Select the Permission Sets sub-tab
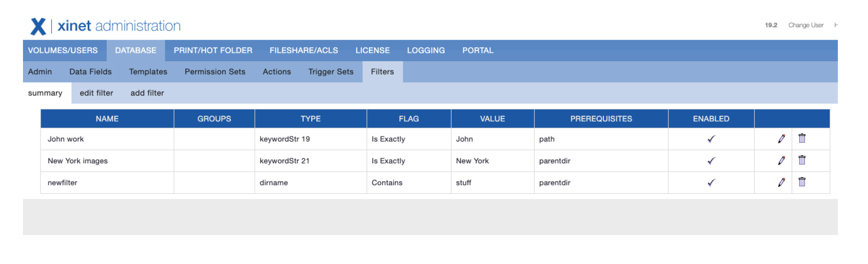 215,72
